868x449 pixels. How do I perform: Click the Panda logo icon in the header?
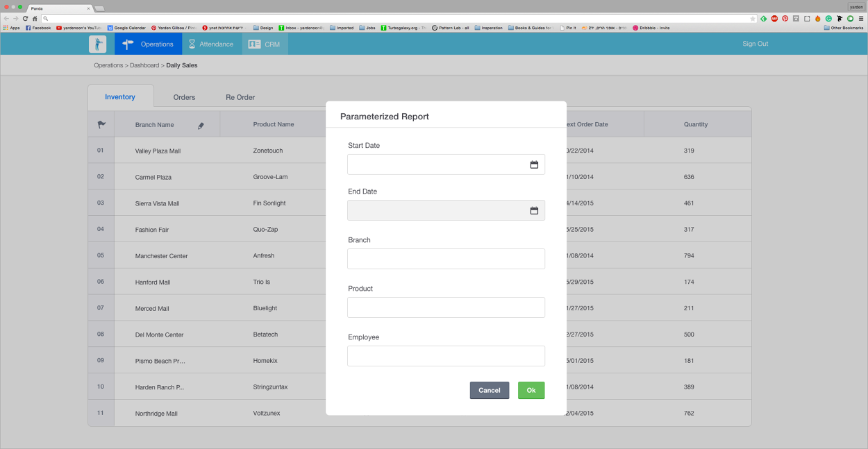tap(97, 43)
